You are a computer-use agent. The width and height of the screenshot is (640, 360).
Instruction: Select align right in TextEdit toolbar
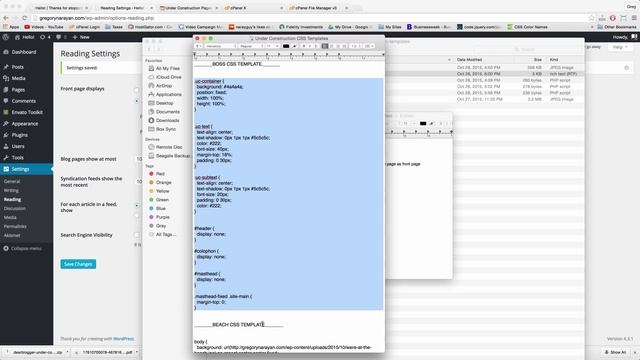click(x=338, y=46)
